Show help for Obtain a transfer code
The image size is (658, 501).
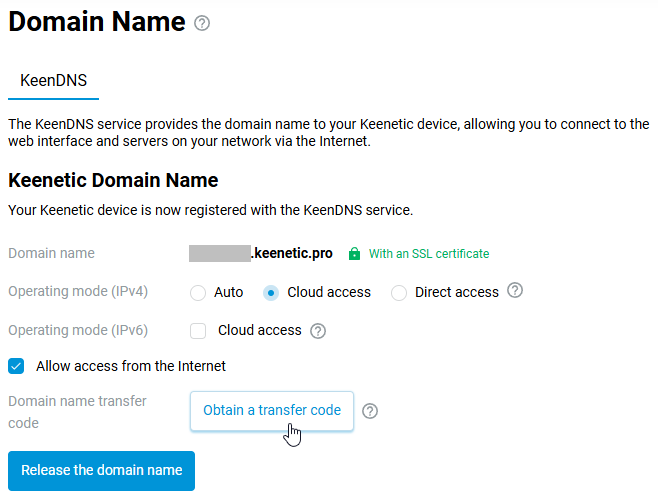pos(370,411)
